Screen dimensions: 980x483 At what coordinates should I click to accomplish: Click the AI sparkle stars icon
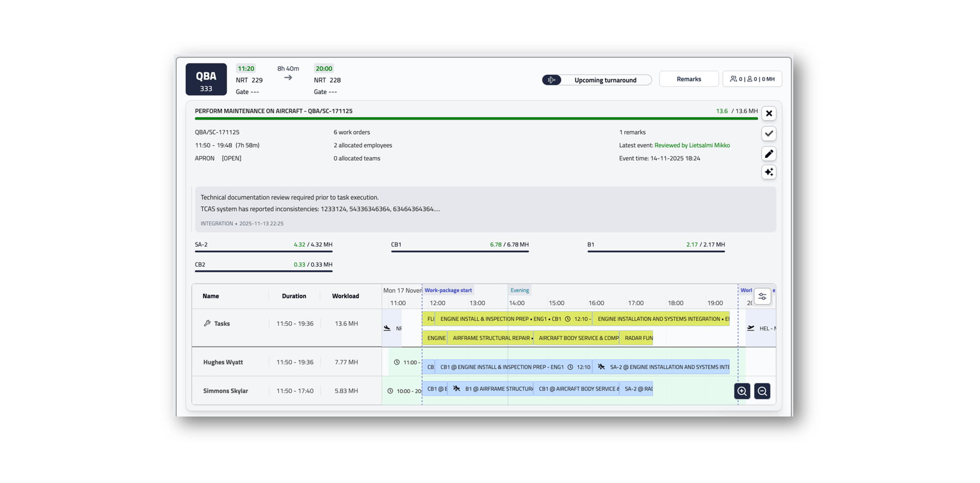[x=768, y=172]
